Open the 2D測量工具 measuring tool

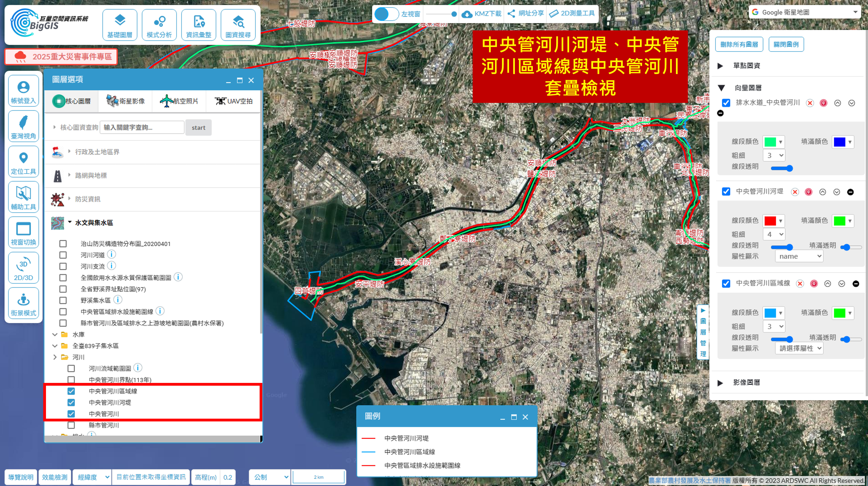pyautogui.click(x=572, y=13)
